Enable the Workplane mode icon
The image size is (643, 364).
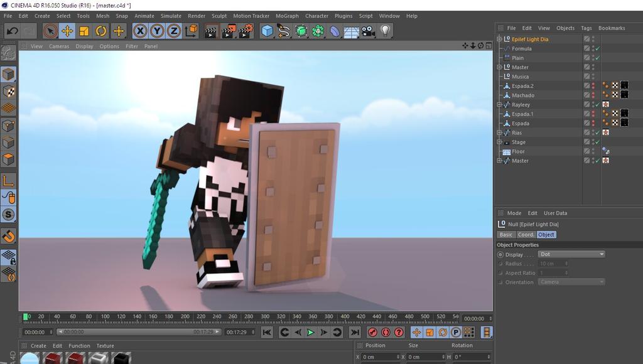(8, 108)
